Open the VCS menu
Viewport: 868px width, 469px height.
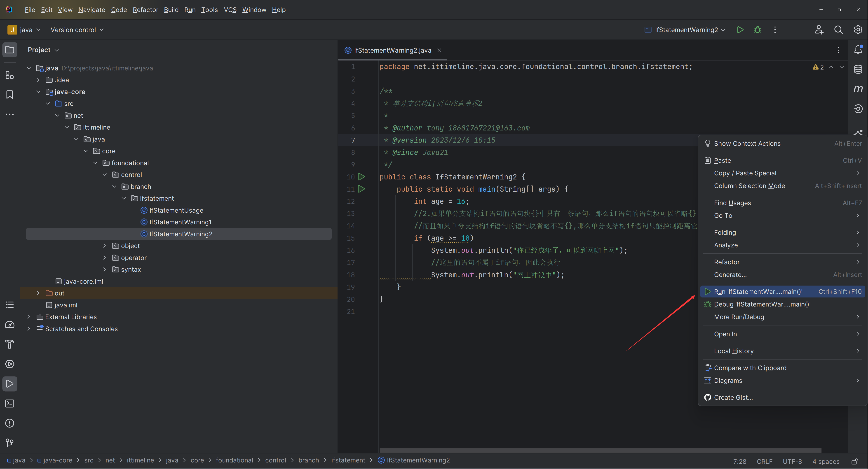pos(230,10)
